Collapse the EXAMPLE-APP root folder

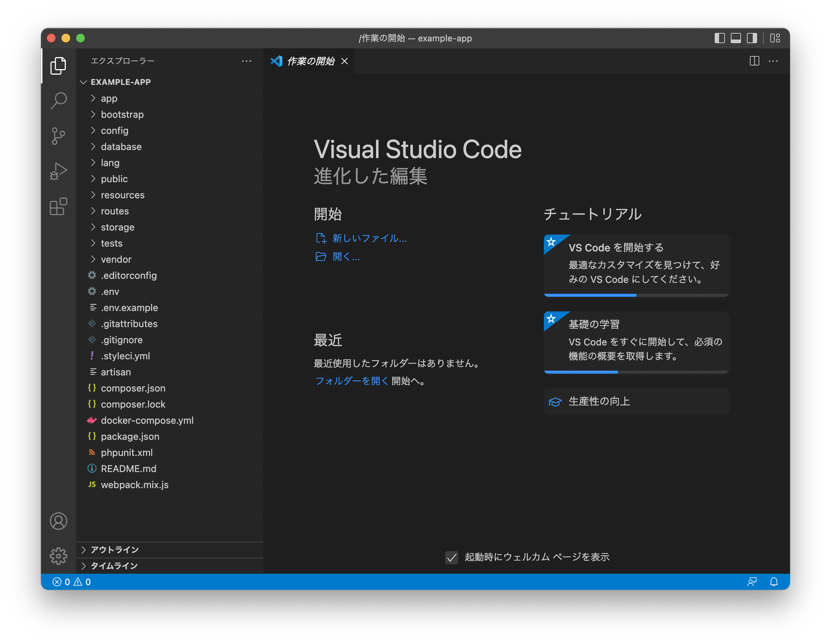(170, 82)
